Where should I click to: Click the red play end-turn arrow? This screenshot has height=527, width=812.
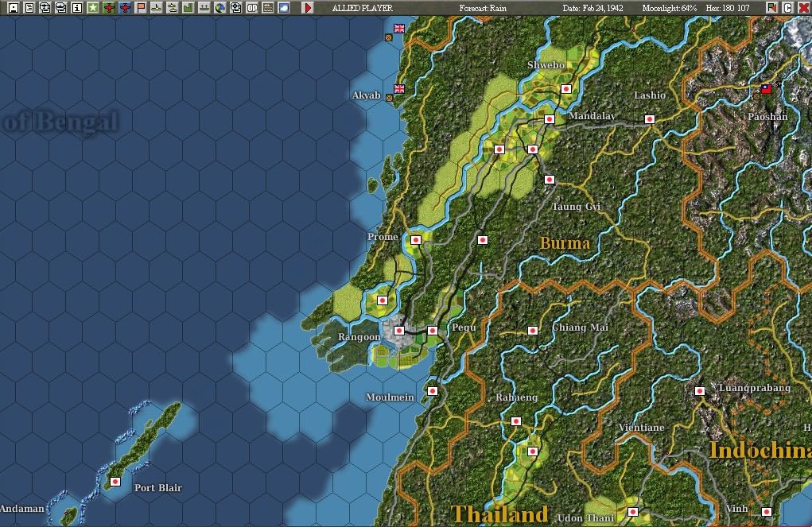coord(308,8)
